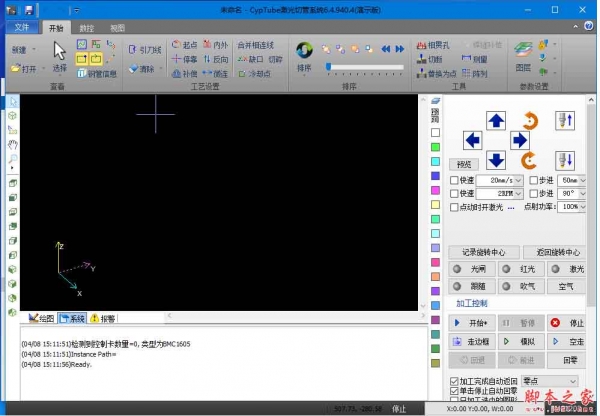Open the 50mm step dropdown
This screenshot has width=600, height=416.
point(583,180)
